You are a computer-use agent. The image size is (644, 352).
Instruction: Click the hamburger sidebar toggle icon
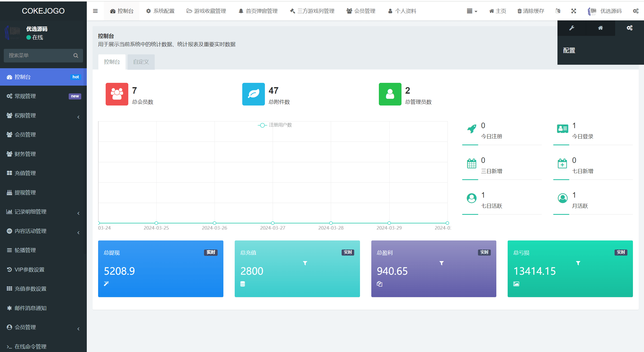point(95,11)
